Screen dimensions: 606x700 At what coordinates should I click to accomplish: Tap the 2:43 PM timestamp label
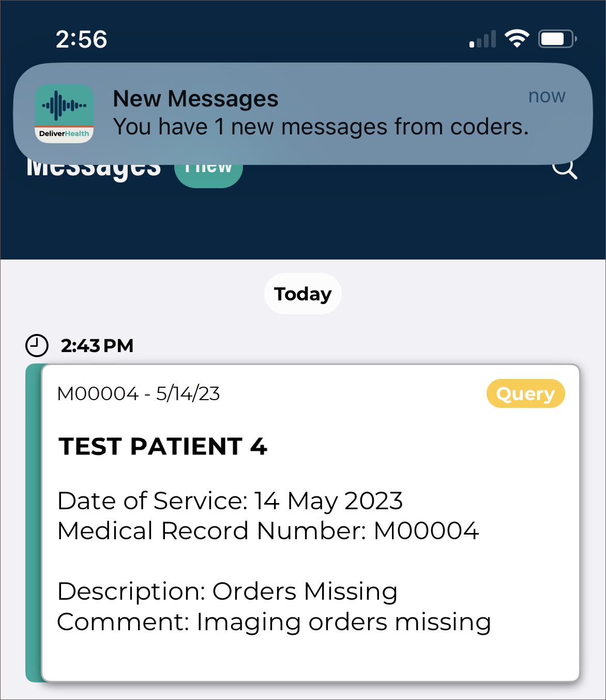click(x=97, y=345)
